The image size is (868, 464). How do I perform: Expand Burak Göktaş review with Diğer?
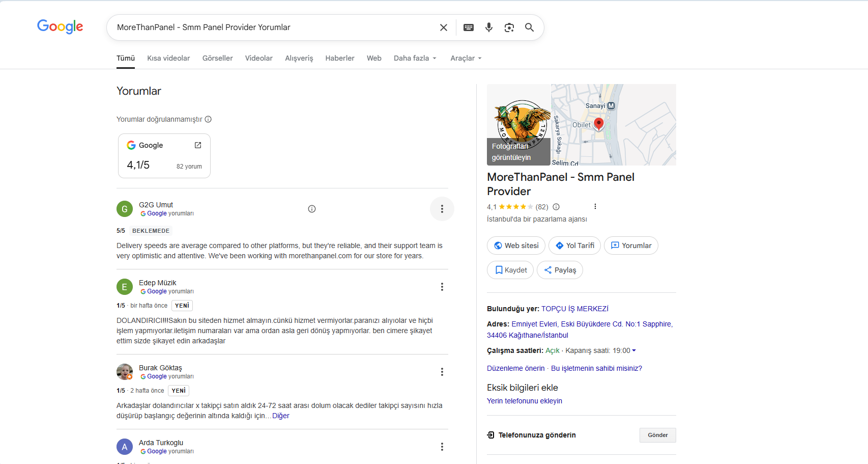pos(281,416)
